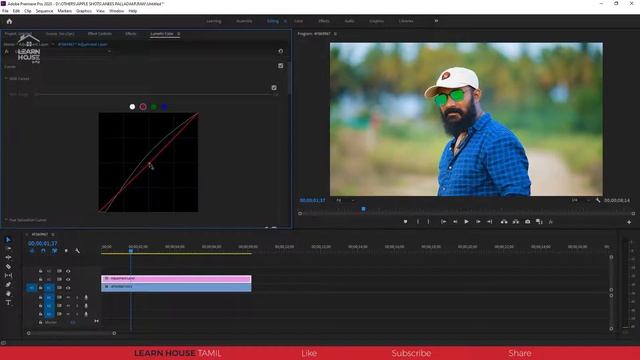Click Mark In in Program monitor
Viewport: 640px width, 360px height.
click(x=418, y=222)
